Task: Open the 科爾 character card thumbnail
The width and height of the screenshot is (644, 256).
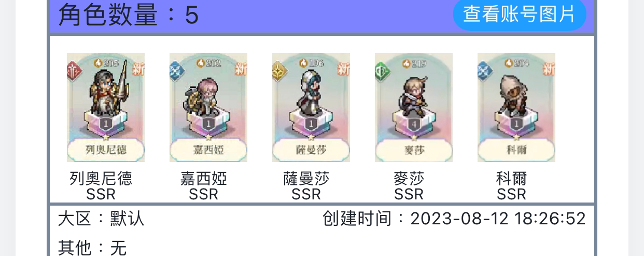Action: [x=516, y=107]
